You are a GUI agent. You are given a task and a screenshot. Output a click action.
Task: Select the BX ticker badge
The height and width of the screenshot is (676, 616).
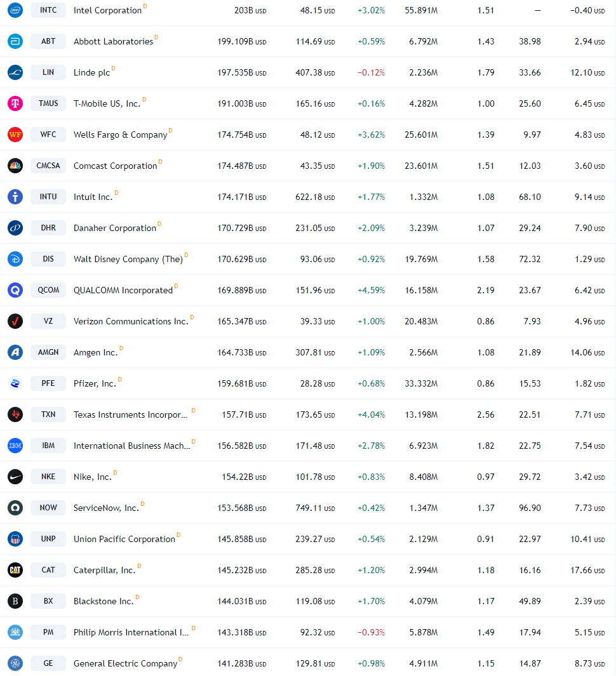48,601
